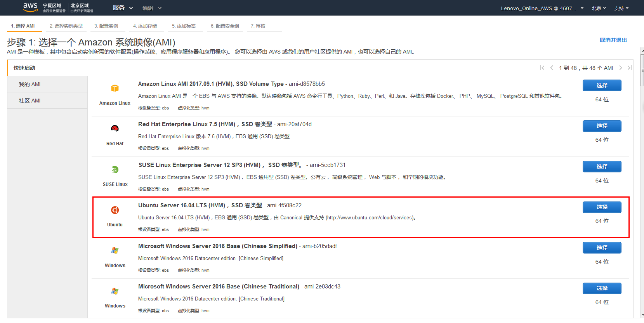
Task: Click the AWS logo
Action: 30,7
